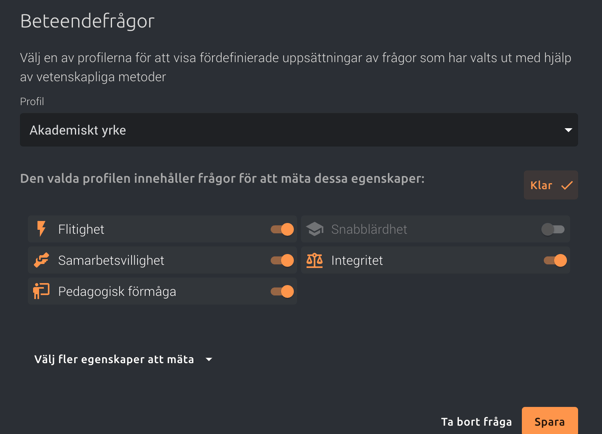This screenshot has width=602, height=434.
Task: Click the Profil dropdown arrow
Action: (x=568, y=130)
